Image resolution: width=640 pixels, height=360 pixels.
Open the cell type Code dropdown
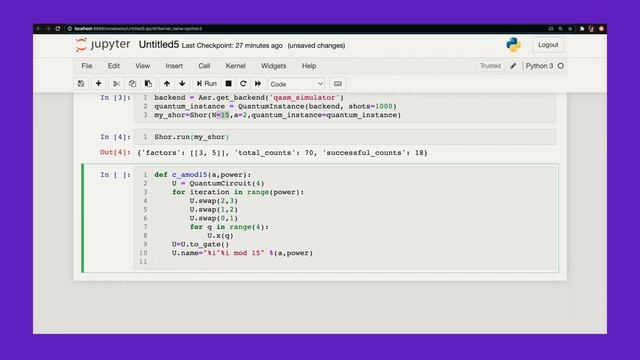296,84
